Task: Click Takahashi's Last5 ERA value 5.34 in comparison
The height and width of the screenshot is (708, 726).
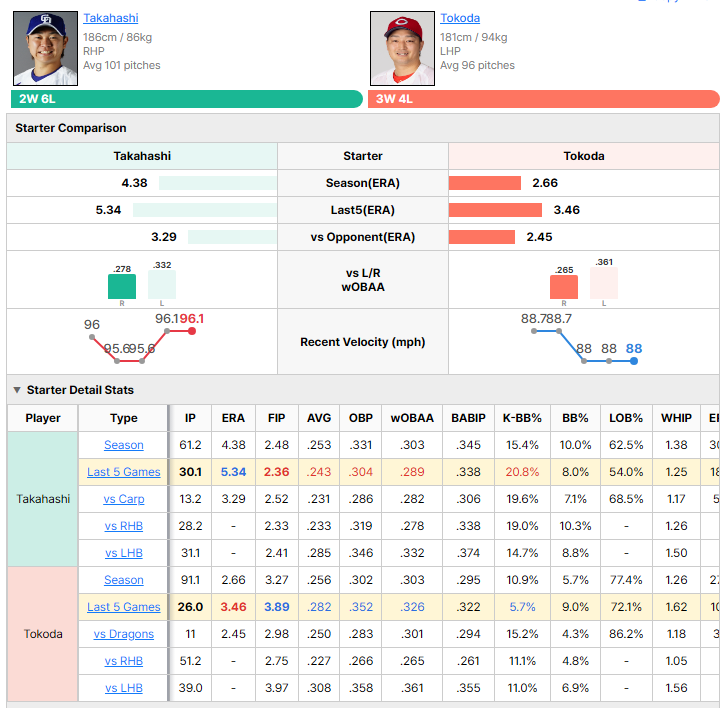Action: click(108, 210)
